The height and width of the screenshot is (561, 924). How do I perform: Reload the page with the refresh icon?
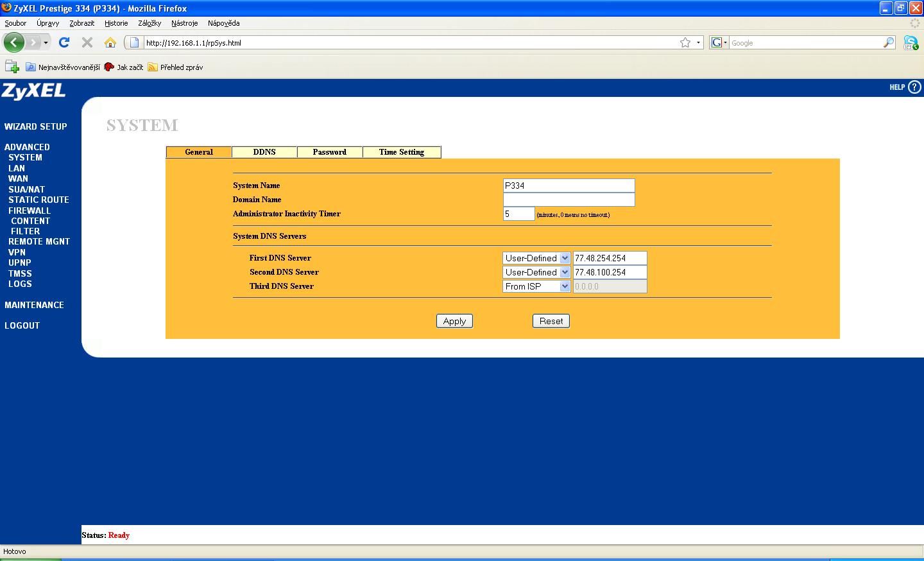click(64, 42)
